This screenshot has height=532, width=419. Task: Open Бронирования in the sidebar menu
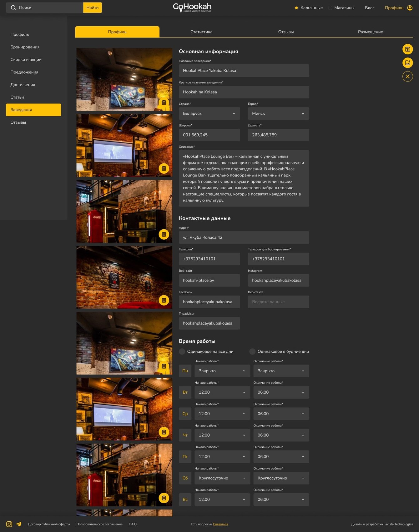point(25,47)
